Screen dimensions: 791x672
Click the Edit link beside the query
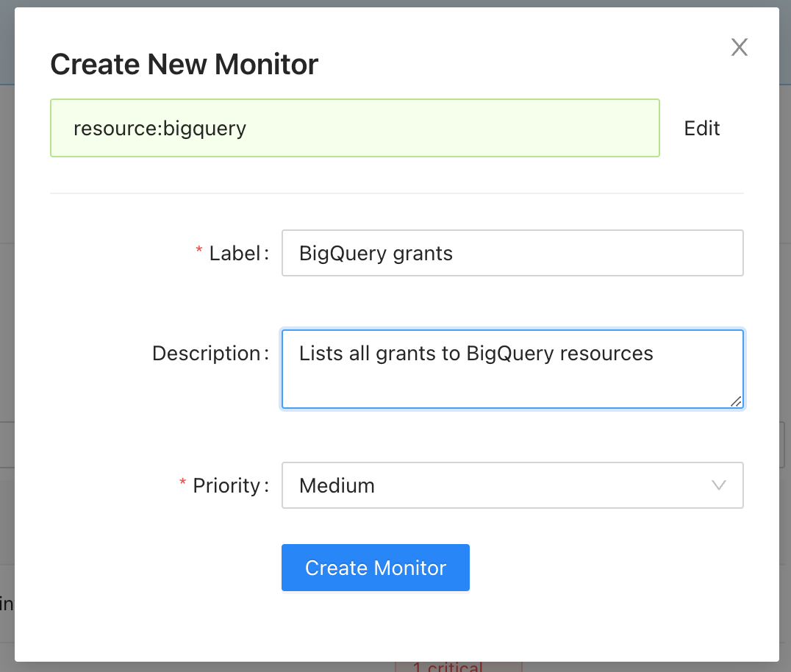click(x=701, y=129)
